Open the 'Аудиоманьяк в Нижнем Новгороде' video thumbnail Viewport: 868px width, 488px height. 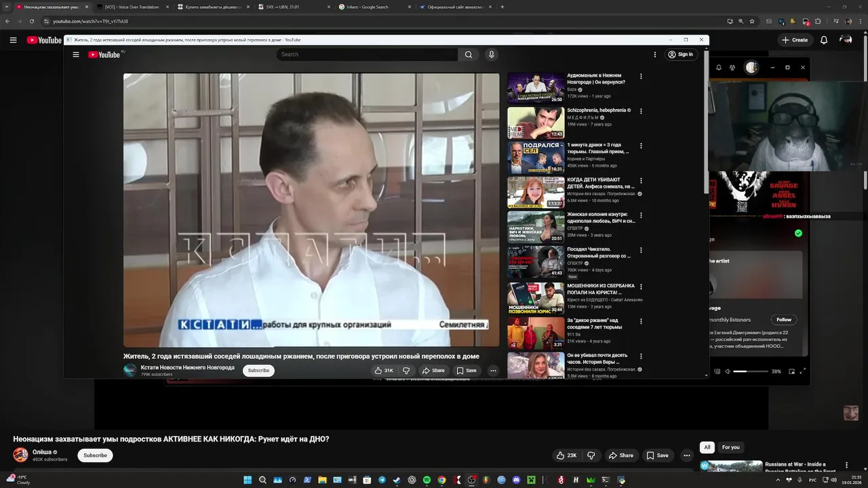tap(536, 88)
